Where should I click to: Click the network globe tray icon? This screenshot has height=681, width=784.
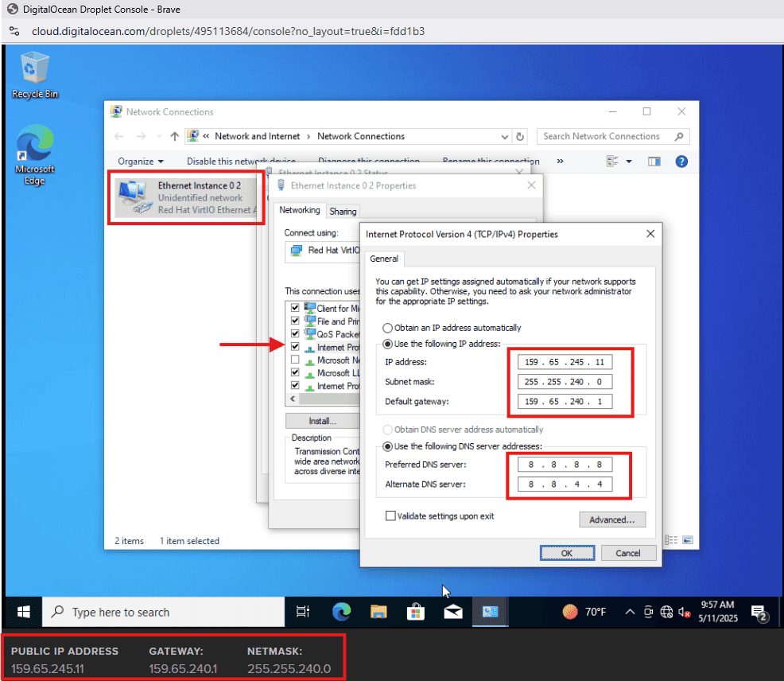pyautogui.click(x=666, y=612)
